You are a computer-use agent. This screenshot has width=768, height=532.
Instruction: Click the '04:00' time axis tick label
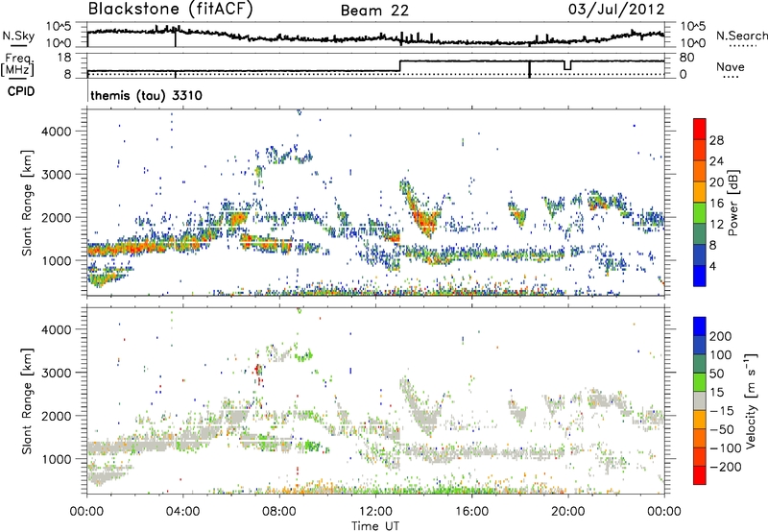[x=182, y=512]
